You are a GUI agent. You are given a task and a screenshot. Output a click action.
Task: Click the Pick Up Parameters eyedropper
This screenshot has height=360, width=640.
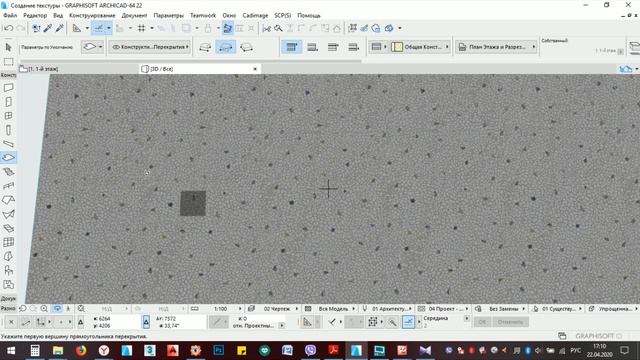pos(48,28)
